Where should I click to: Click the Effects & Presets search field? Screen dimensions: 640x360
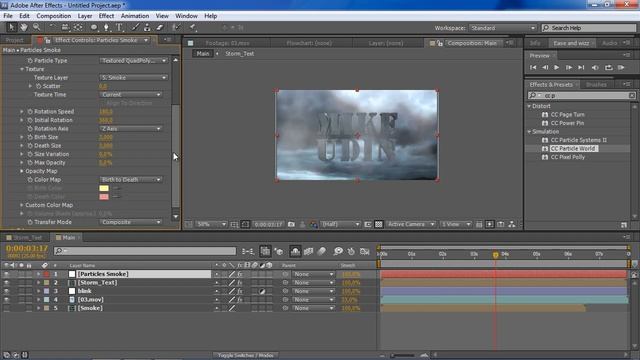[582, 95]
